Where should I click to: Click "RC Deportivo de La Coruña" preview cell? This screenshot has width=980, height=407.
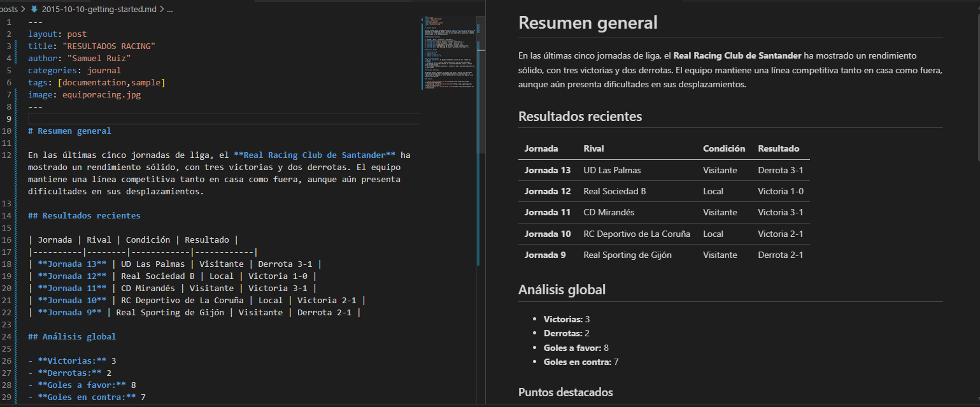coord(636,234)
